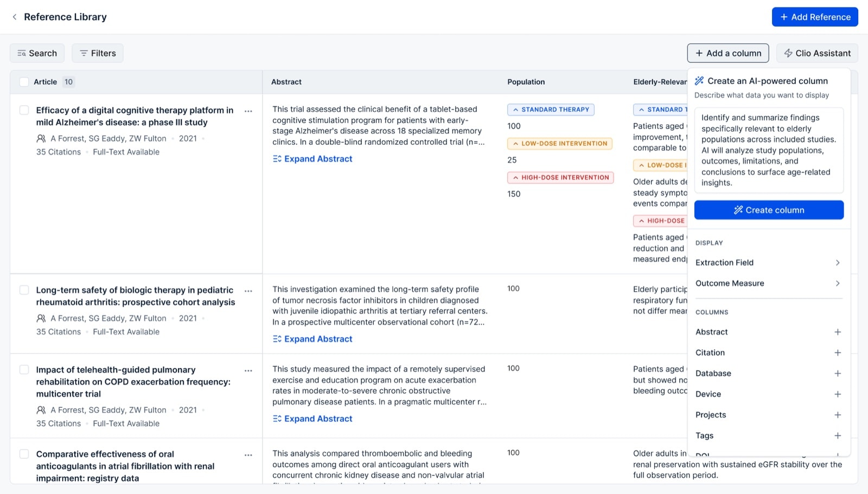The height and width of the screenshot is (494, 868).
Task: Check the digital cognitive therapy article checkbox
Action: pyautogui.click(x=24, y=110)
